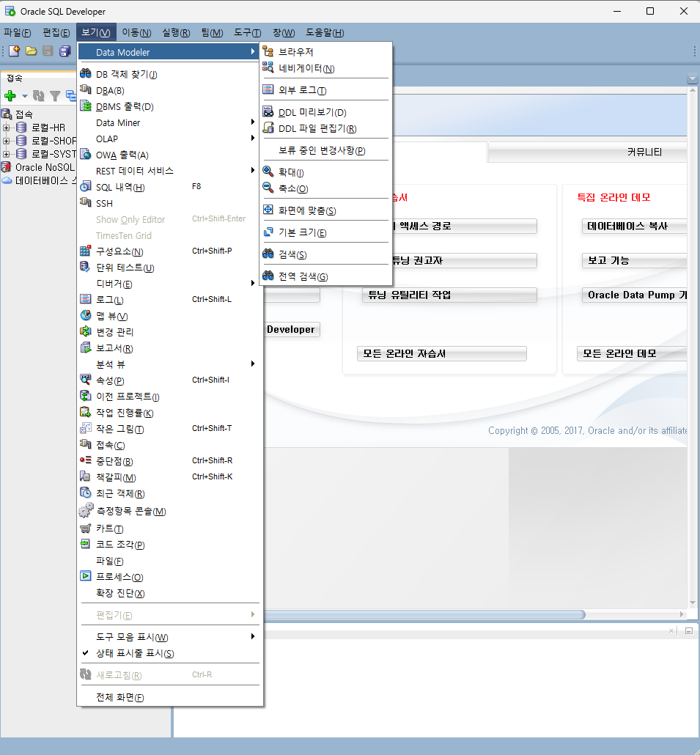
Task: Open 구성요소 palette item
Action: (x=170, y=251)
